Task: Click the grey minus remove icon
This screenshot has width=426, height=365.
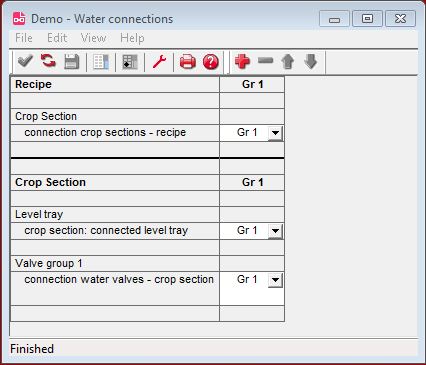Action: [x=265, y=61]
